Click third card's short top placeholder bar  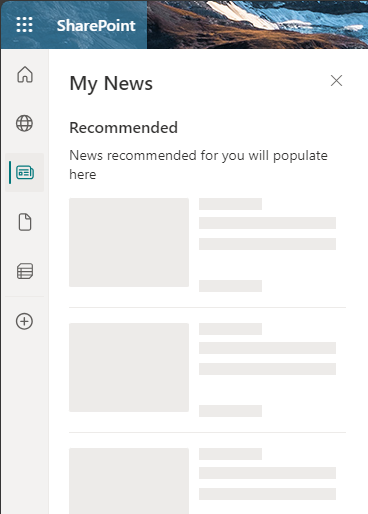click(x=230, y=454)
